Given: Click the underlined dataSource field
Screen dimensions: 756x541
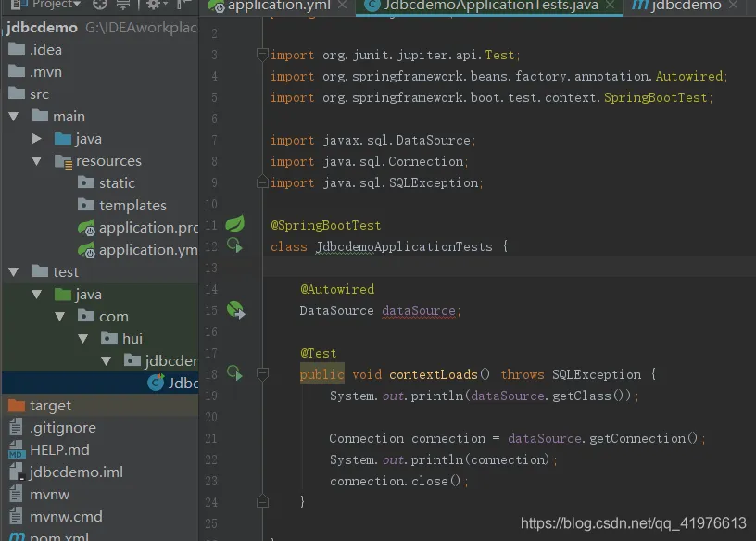Looking at the screenshot, I should click(419, 311).
